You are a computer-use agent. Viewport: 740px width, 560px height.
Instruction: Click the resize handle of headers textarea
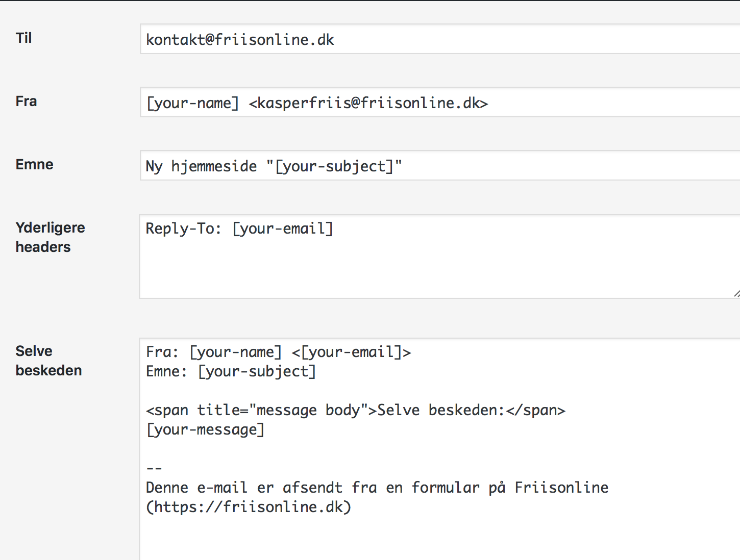coord(736,293)
